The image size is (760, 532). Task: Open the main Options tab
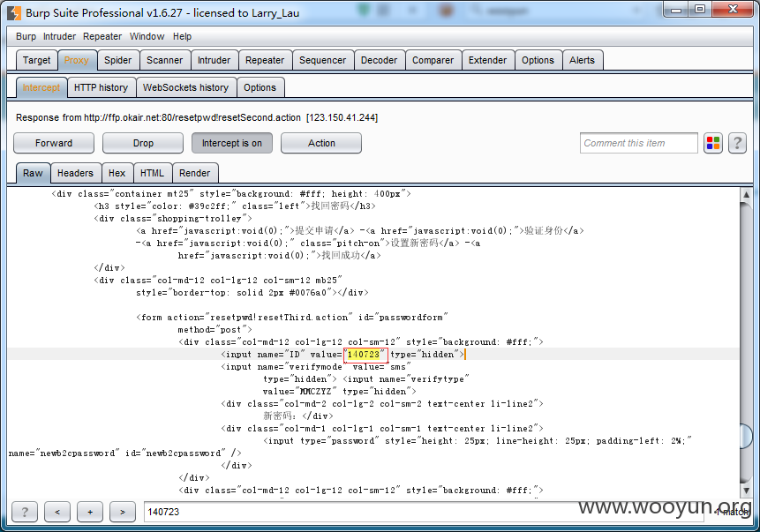click(x=538, y=60)
